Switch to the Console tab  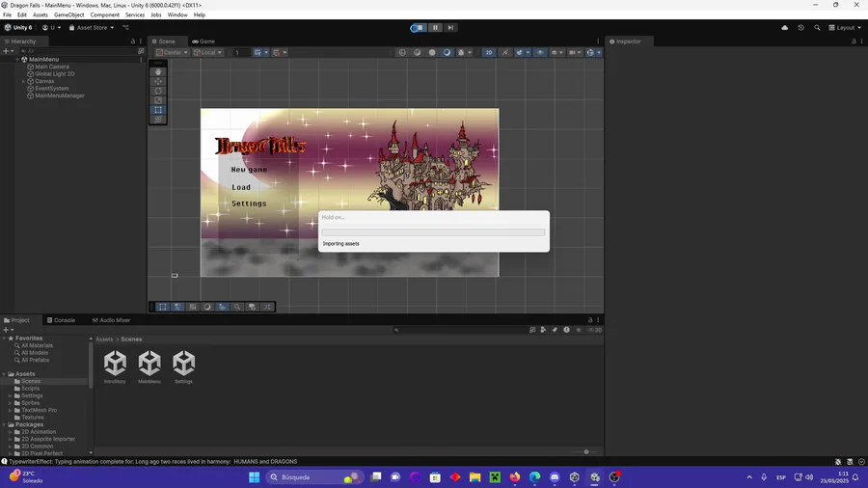[61, 320]
